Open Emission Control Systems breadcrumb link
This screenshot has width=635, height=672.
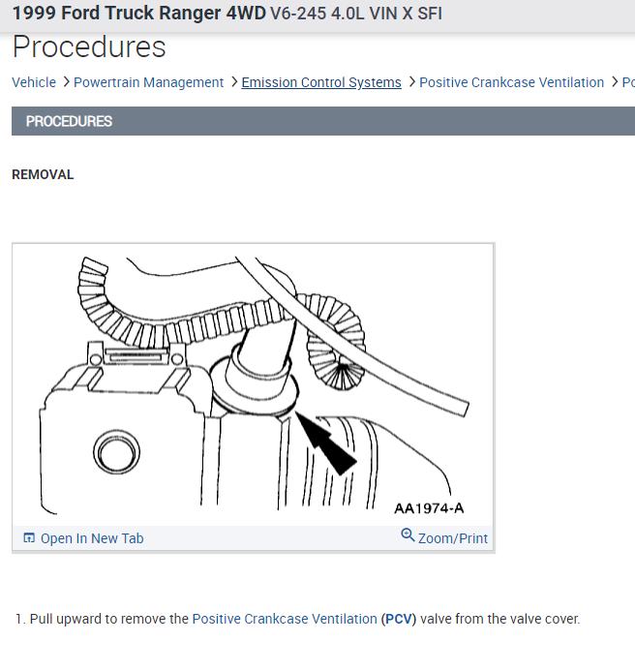coord(321,82)
